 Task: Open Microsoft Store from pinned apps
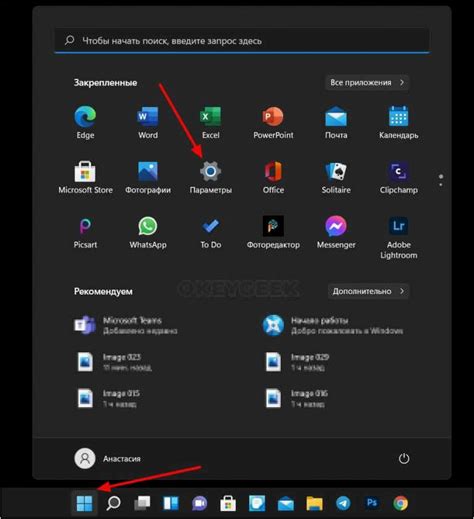coord(85,177)
